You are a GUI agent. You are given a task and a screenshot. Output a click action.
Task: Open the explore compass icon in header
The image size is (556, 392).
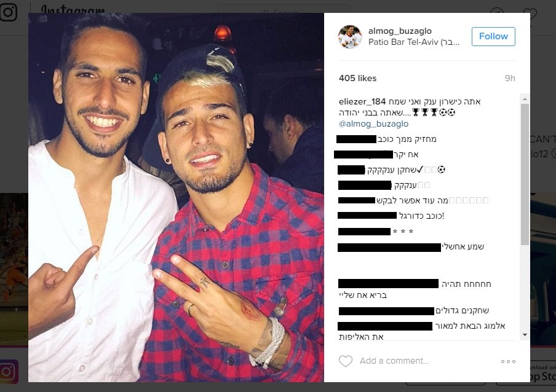coord(497,13)
